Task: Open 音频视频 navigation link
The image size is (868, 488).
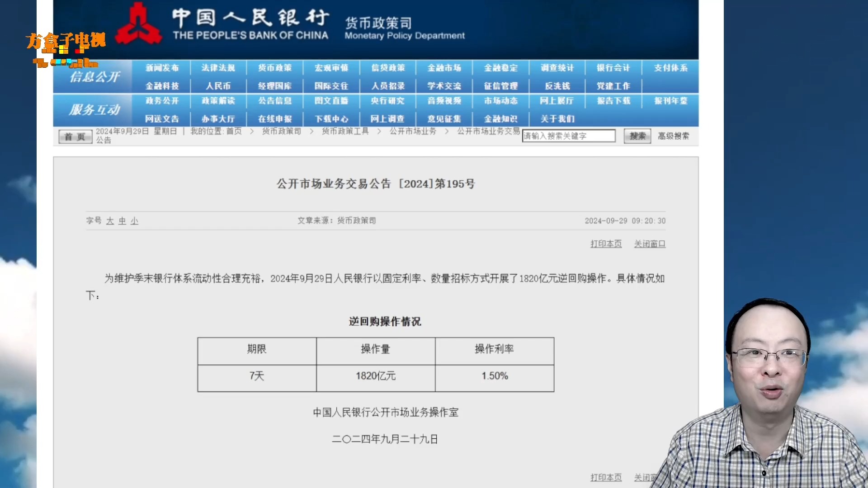Action: [444, 101]
